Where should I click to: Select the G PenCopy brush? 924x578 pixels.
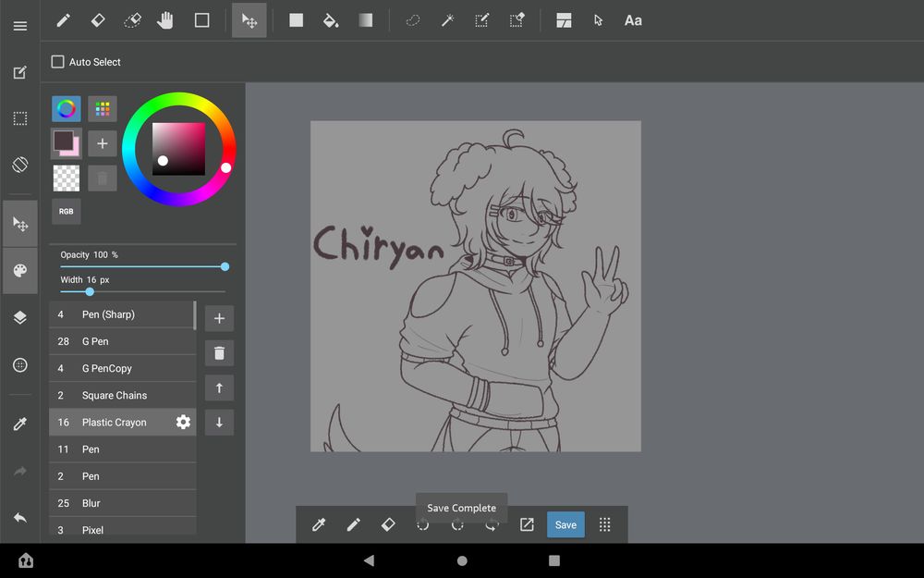click(x=122, y=369)
